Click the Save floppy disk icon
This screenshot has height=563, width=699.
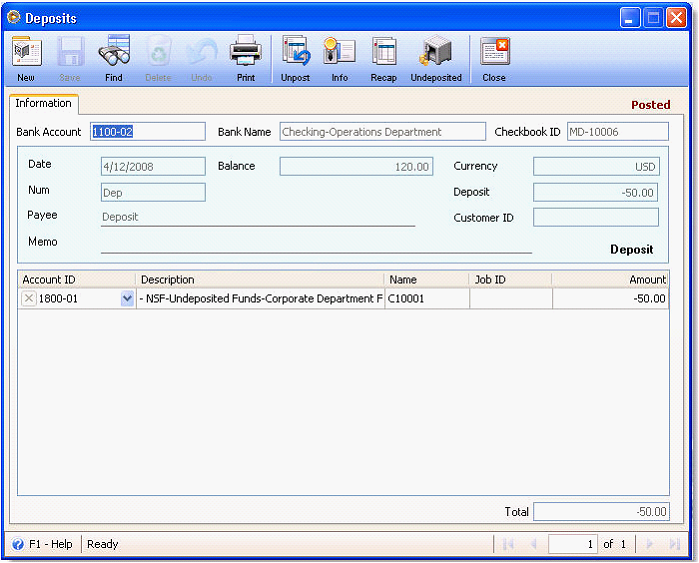click(70, 52)
